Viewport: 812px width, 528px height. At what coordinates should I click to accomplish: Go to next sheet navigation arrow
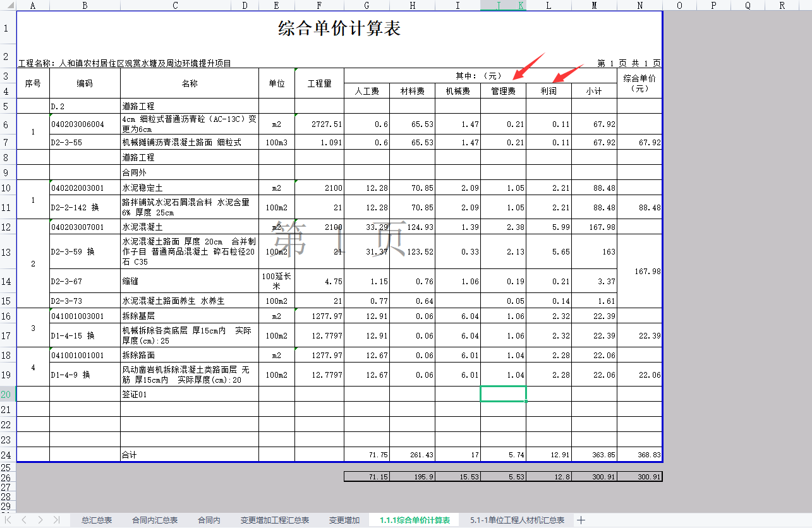40,520
